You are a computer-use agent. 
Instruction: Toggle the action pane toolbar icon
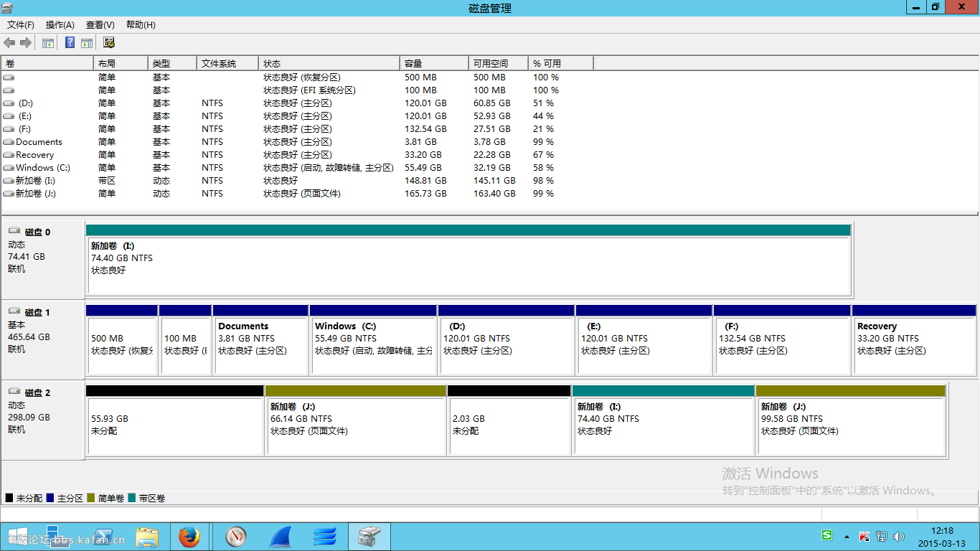[87, 43]
